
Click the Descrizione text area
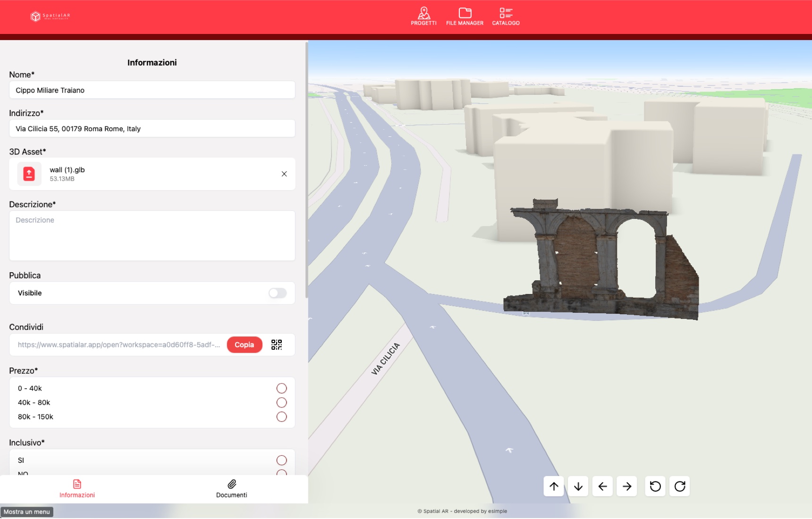[x=152, y=236]
